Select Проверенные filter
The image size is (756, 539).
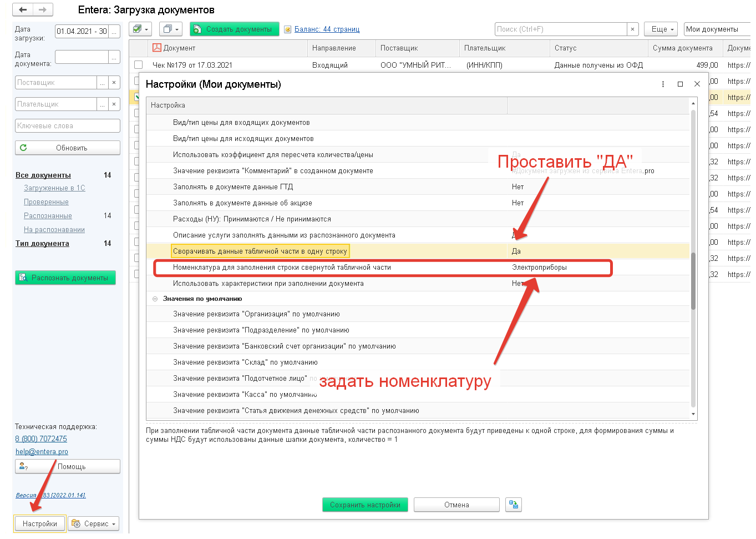(46, 202)
